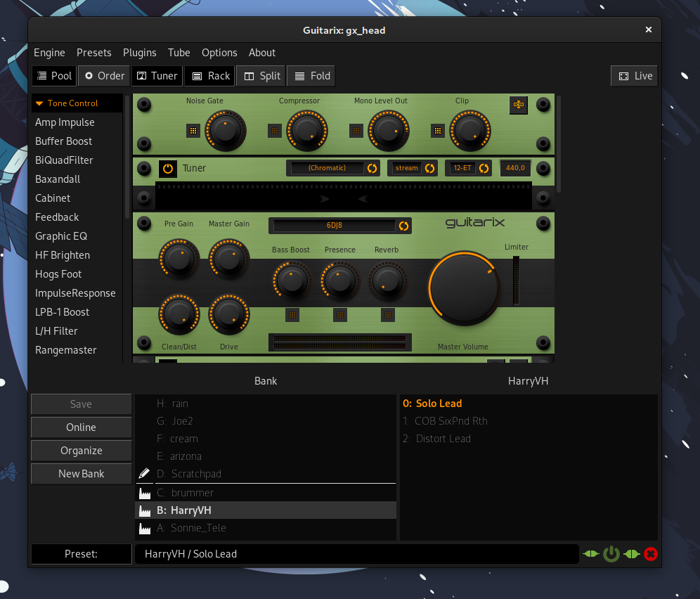The width and height of the screenshot is (700, 599).
Task: Click the Online button
Action: point(81,427)
